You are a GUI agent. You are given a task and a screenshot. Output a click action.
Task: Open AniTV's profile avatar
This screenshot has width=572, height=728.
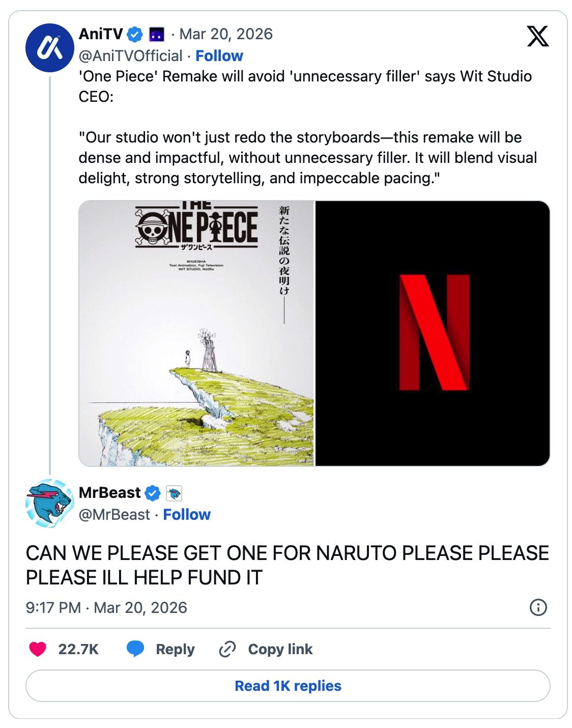[50, 48]
